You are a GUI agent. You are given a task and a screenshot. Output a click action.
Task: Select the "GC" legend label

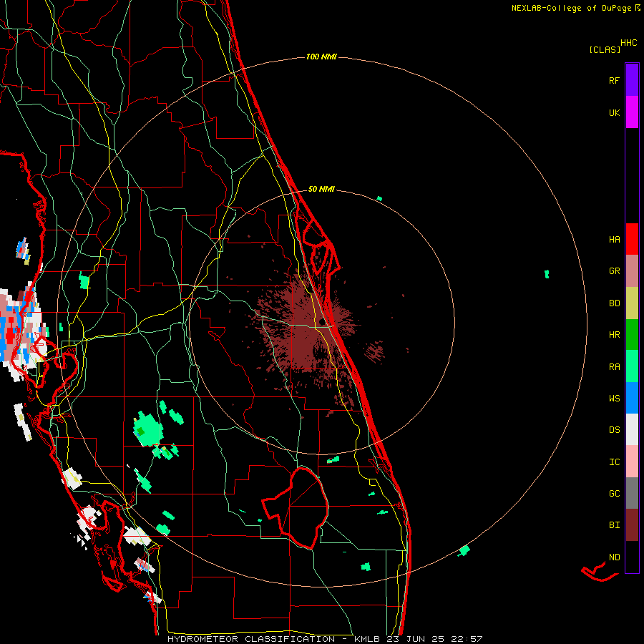[x=614, y=493]
